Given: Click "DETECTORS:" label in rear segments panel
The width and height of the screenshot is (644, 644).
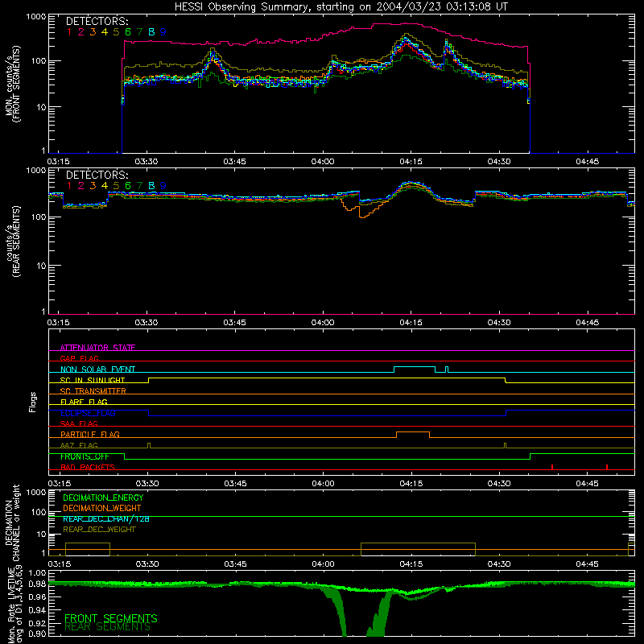Looking at the screenshot, I should click(97, 175).
